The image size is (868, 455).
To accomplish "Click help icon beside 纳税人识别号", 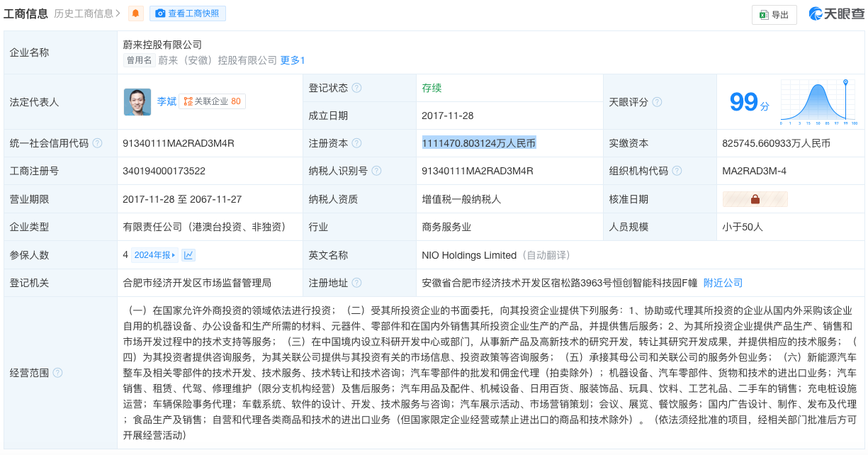I will pyautogui.click(x=376, y=171).
